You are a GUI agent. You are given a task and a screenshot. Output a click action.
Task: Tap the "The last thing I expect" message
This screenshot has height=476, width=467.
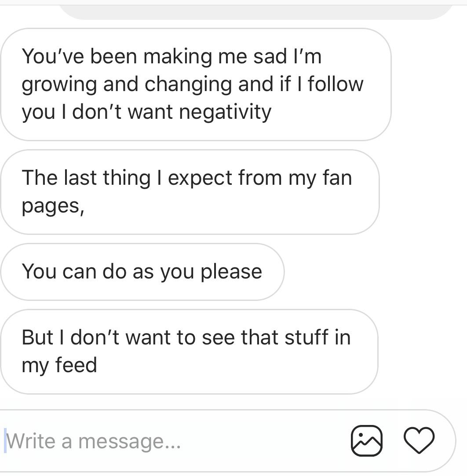(x=190, y=192)
